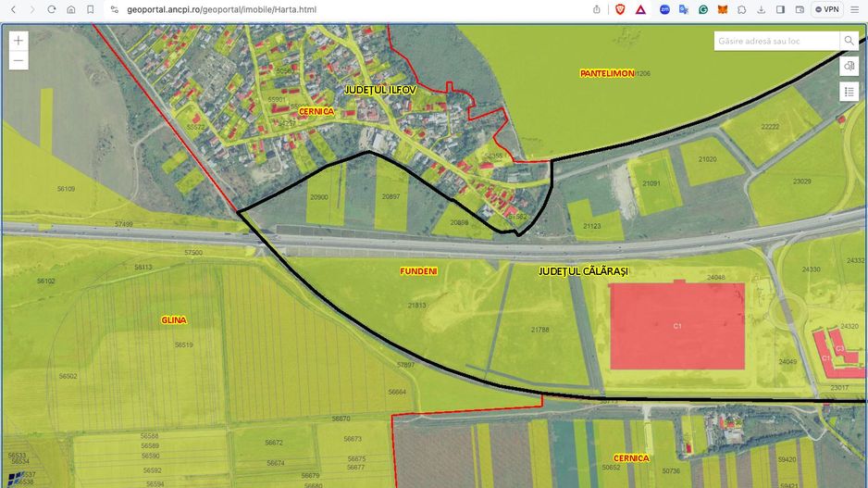Open the Zoom extension icon

point(664,9)
